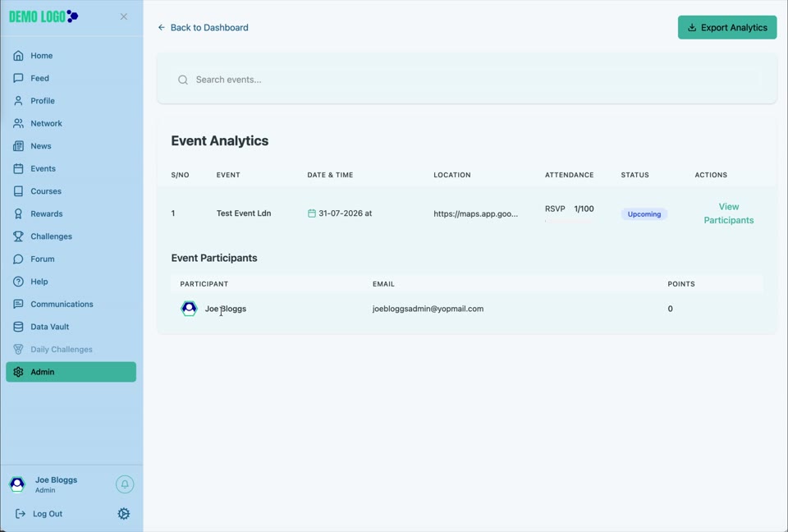The width and height of the screenshot is (788, 532).
Task: Click the Log Out arrow icon
Action: pos(20,513)
